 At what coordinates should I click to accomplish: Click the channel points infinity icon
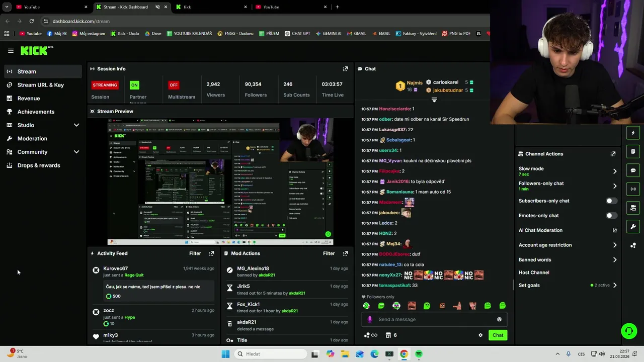[371, 335]
